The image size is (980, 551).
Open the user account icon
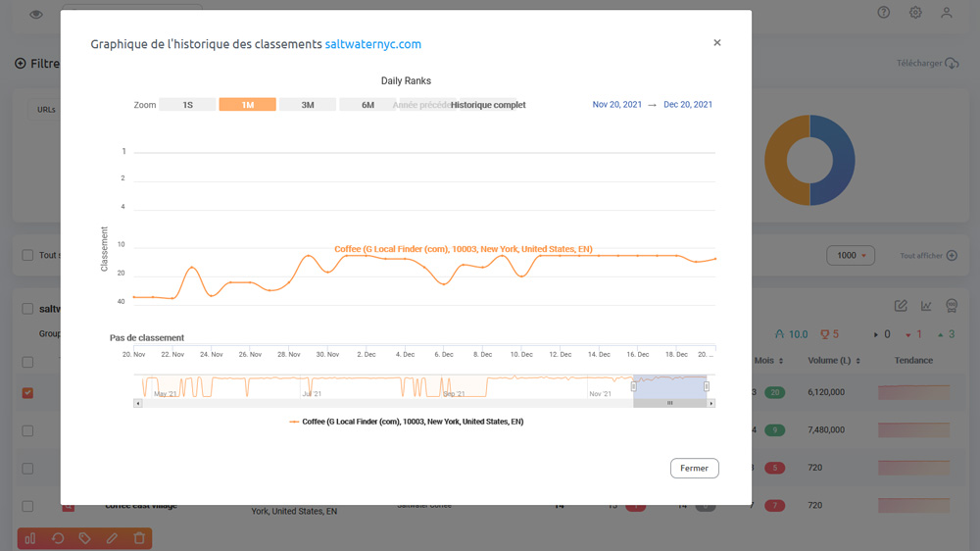(x=947, y=12)
